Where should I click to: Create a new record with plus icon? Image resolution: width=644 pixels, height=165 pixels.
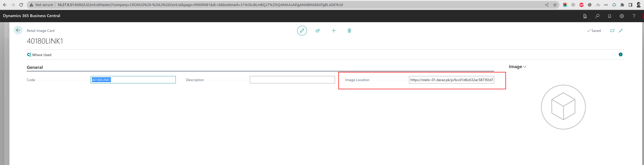(x=334, y=31)
